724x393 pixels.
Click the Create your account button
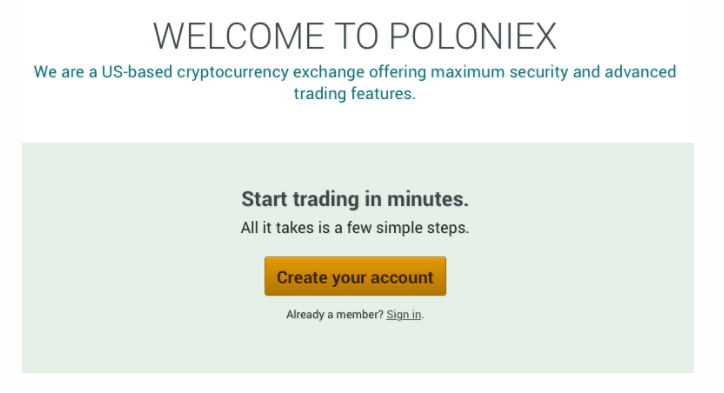pyautogui.click(x=355, y=276)
